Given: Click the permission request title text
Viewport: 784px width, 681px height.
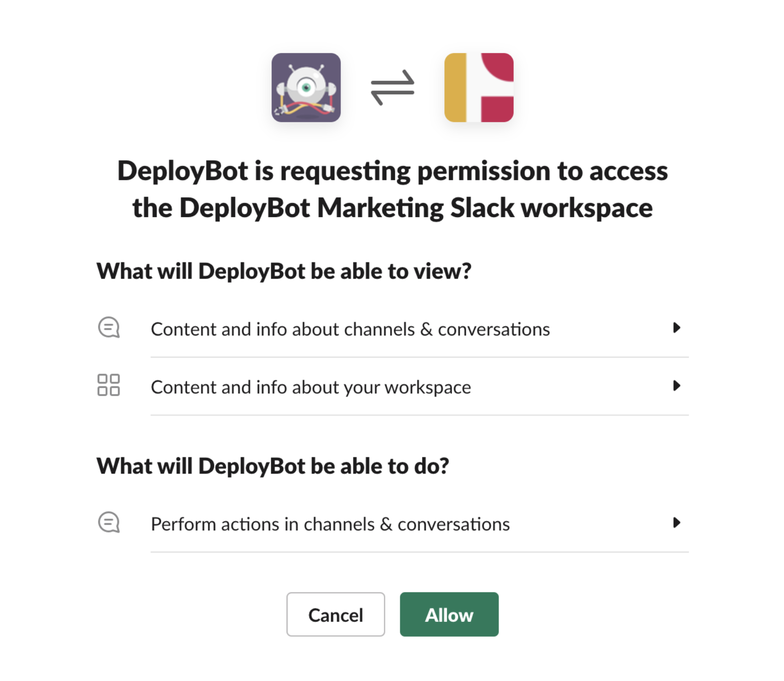Looking at the screenshot, I should [x=392, y=189].
